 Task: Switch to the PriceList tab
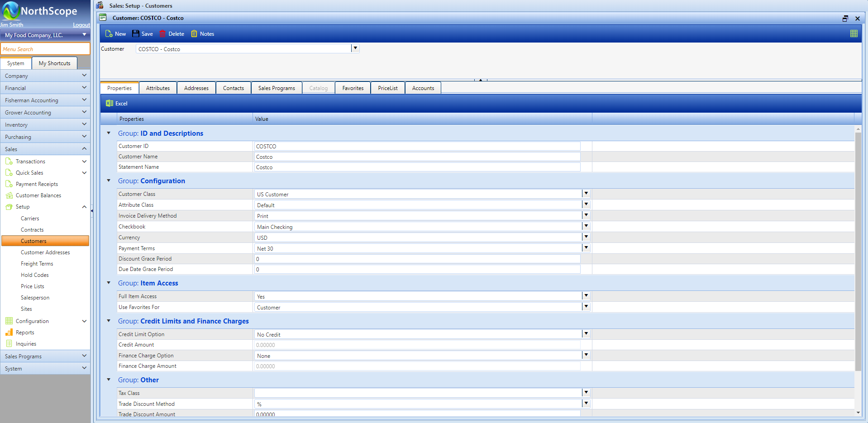(x=387, y=88)
